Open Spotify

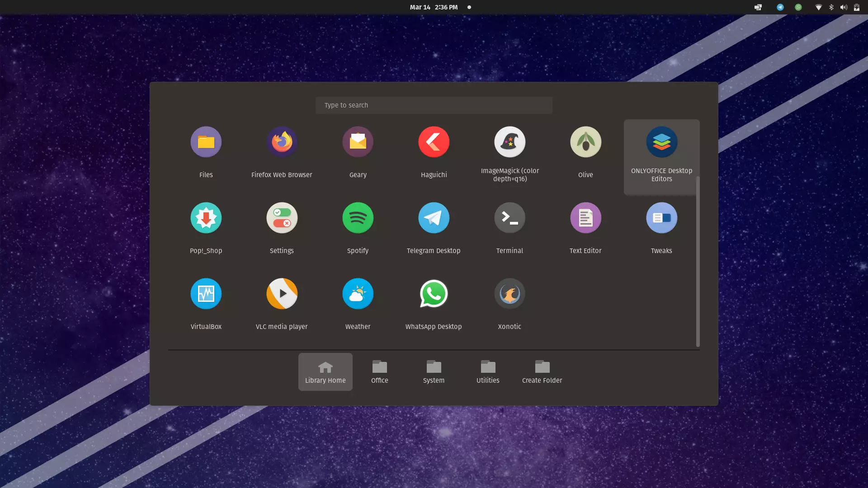358,218
